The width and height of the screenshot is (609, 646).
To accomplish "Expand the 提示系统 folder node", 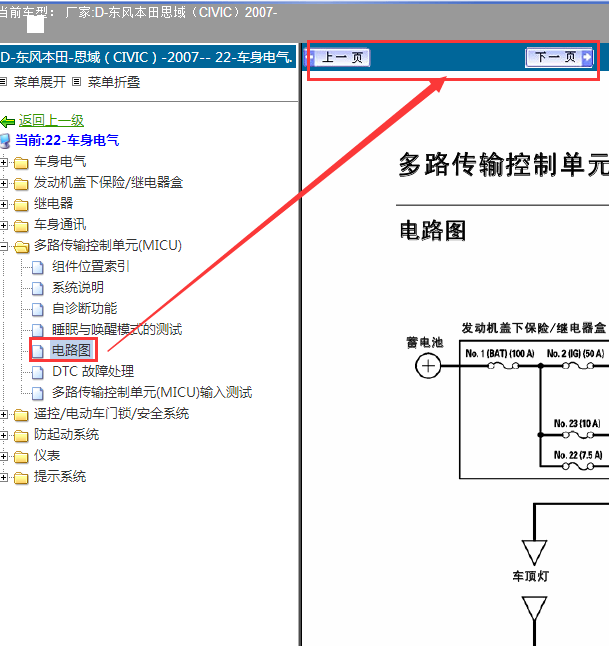I will pyautogui.click(x=4, y=477).
